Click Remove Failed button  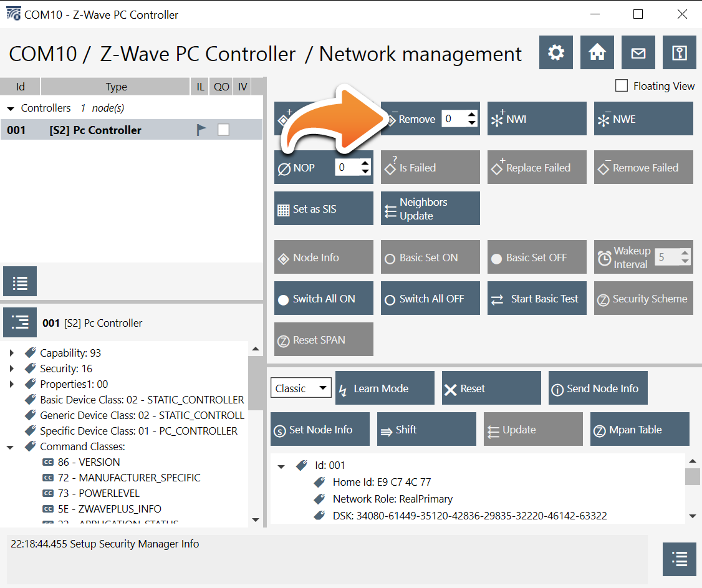pyautogui.click(x=643, y=168)
